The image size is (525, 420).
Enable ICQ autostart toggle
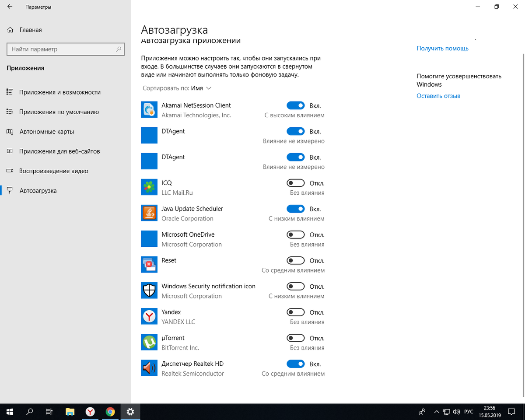(296, 183)
